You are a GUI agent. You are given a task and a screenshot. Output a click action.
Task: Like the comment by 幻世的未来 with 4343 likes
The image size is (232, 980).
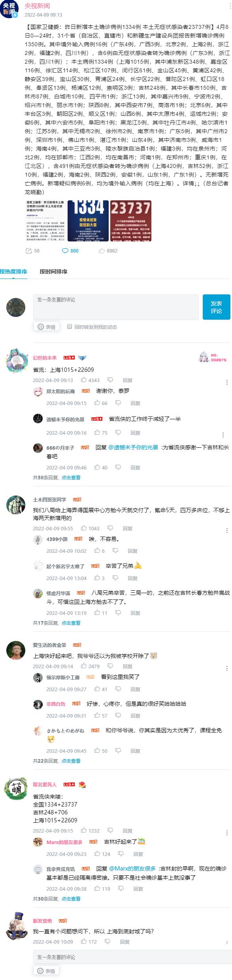click(84, 380)
